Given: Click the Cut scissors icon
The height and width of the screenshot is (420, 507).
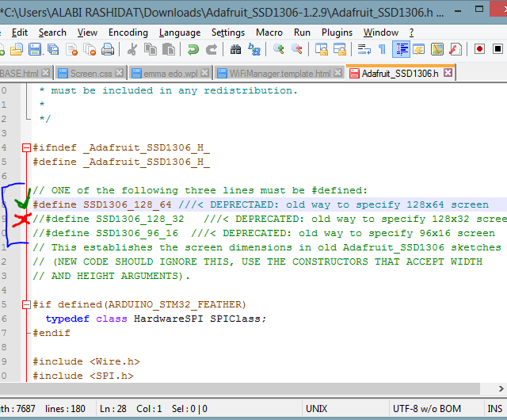Looking at the screenshot, I should click(x=132, y=49).
